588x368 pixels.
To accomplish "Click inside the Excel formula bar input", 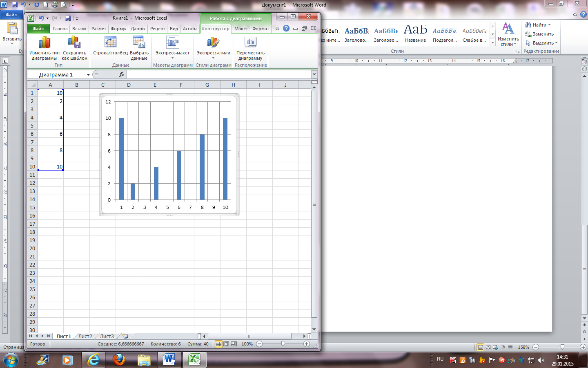I will [219, 74].
